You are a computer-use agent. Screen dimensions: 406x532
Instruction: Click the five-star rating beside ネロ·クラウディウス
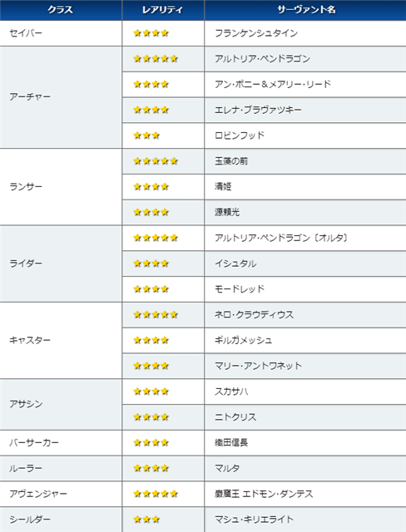click(x=156, y=315)
